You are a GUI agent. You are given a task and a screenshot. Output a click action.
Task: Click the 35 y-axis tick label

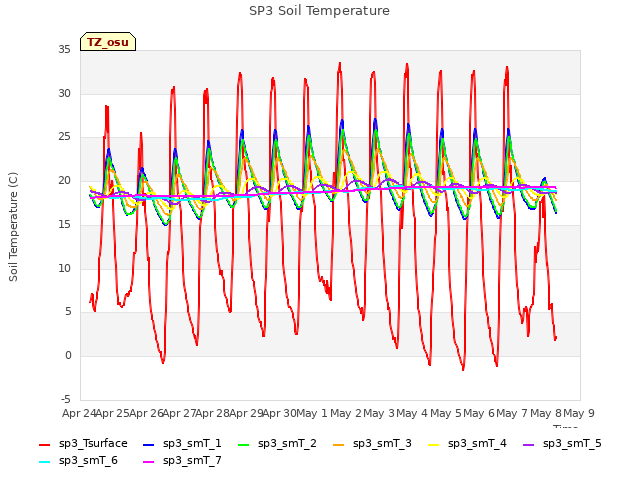(64, 50)
